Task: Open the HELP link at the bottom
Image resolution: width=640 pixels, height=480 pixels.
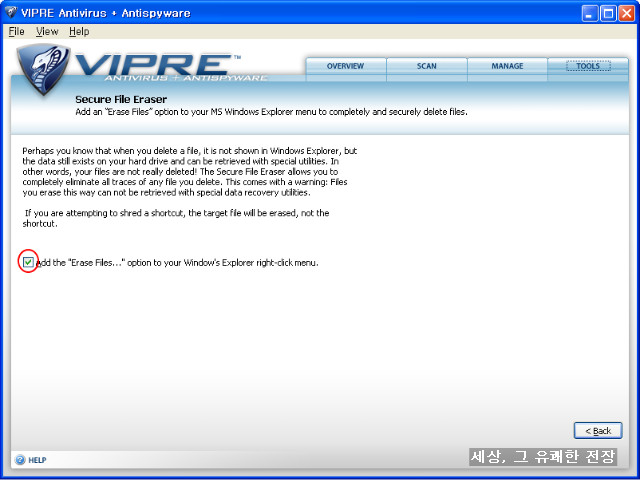Action: [x=37, y=460]
